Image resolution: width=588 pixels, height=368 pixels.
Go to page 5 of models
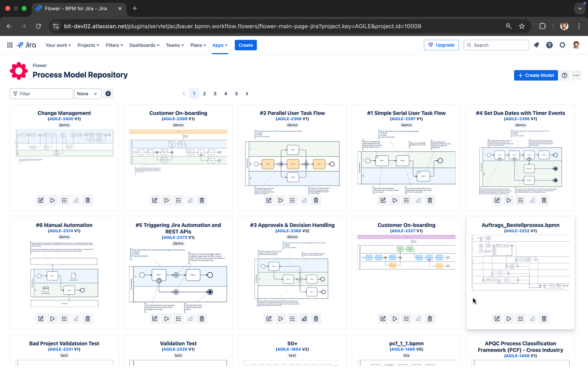click(236, 94)
